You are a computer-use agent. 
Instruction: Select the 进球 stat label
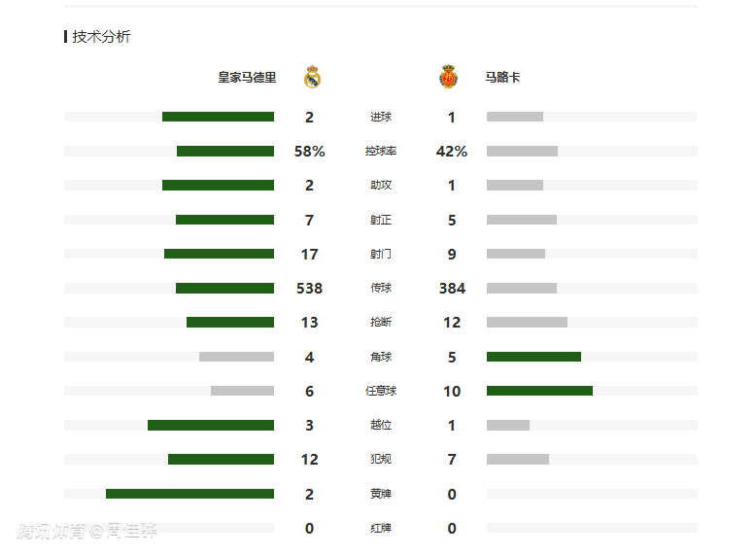(x=381, y=118)
